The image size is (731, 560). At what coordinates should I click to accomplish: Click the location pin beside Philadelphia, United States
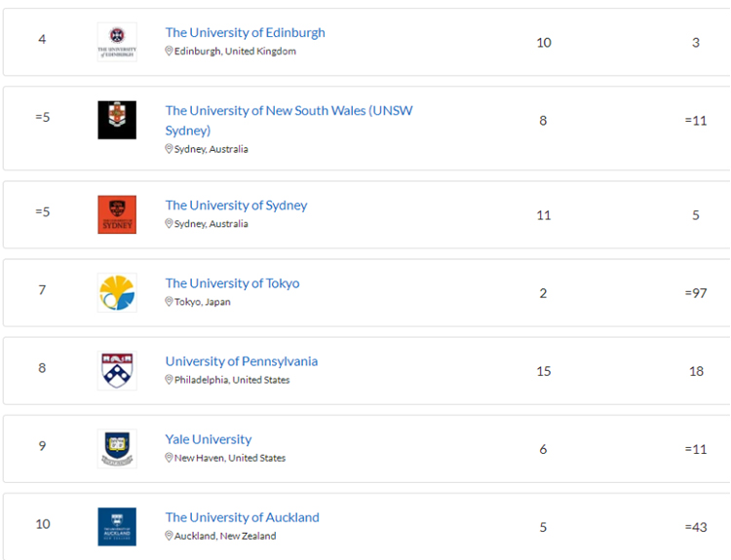point(169,380)
